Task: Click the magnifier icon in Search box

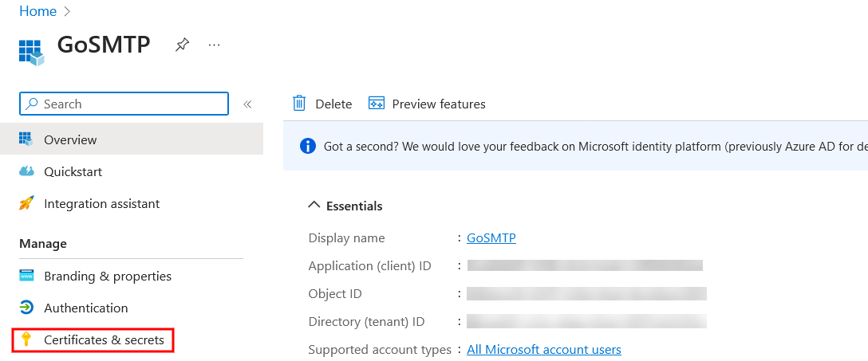Action: pyautogui.click(x=33, y=104)
